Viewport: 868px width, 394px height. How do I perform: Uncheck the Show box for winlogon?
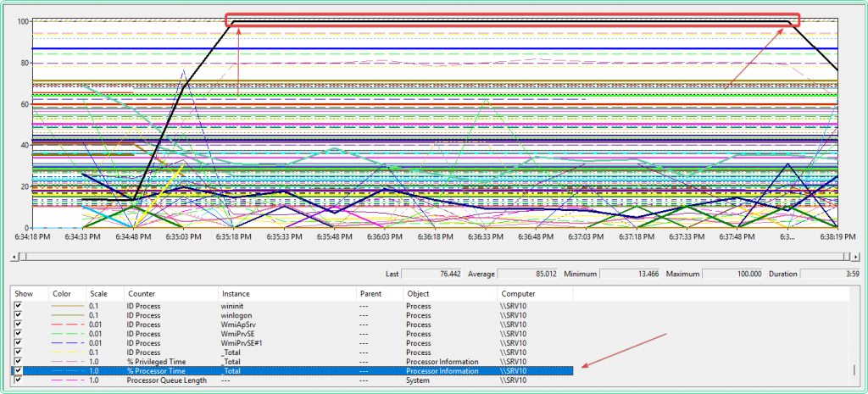(18, 315)
